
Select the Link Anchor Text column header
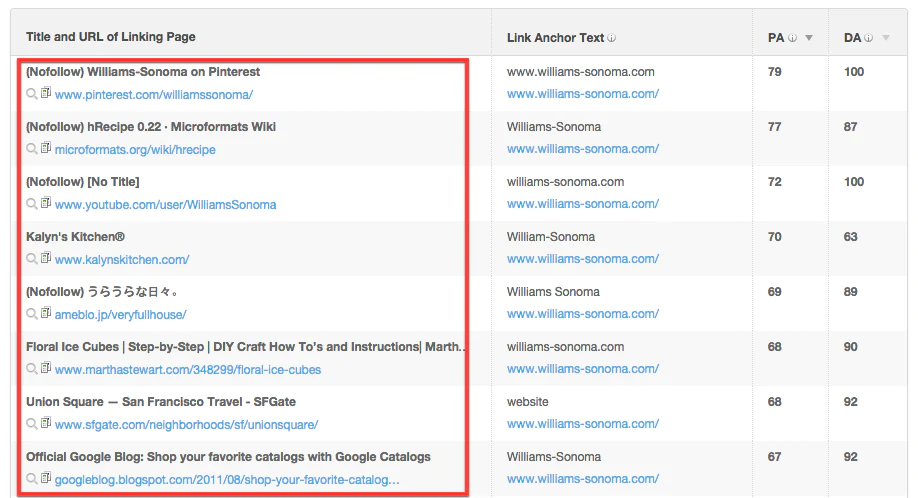click(555, 37)
